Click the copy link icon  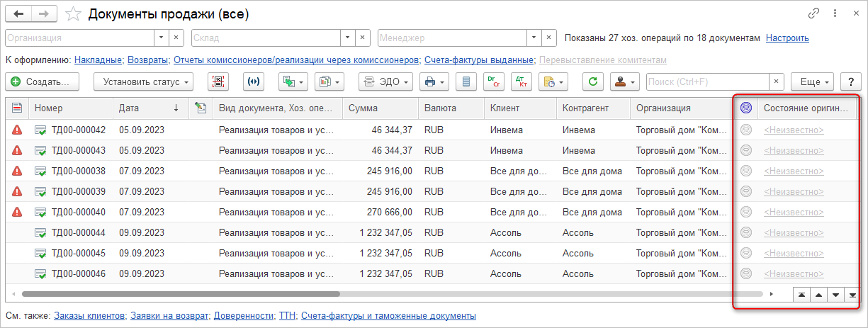[813, 14]
